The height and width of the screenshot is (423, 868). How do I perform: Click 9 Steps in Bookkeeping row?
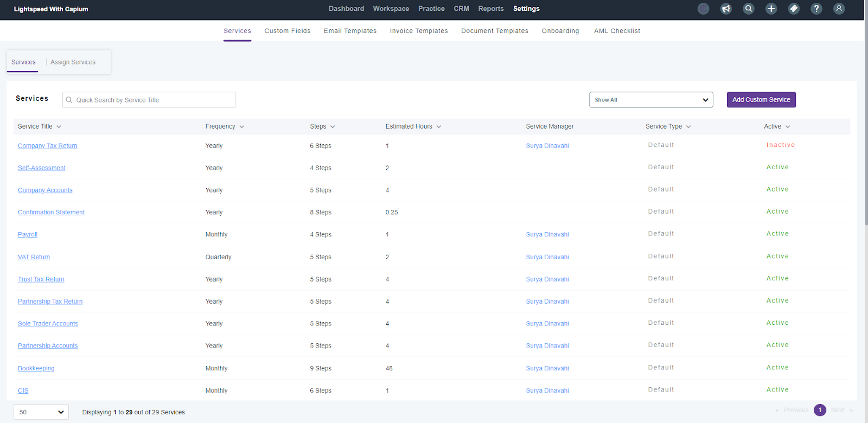point(321,368)
